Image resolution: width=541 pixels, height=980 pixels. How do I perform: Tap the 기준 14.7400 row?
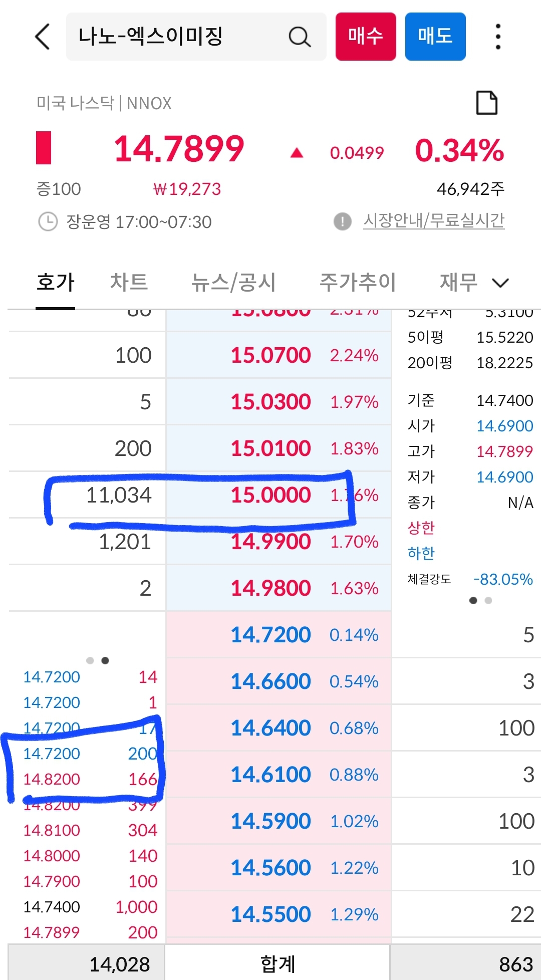(470, 400)
